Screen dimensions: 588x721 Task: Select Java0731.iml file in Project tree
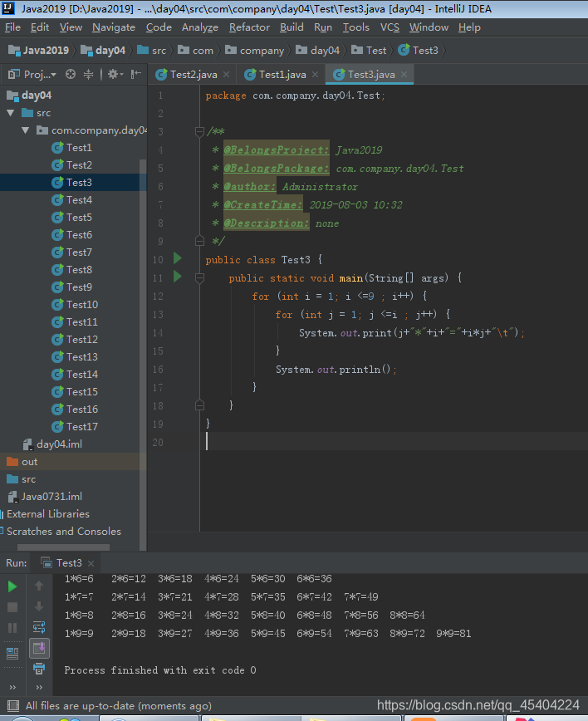coord(45,497)
